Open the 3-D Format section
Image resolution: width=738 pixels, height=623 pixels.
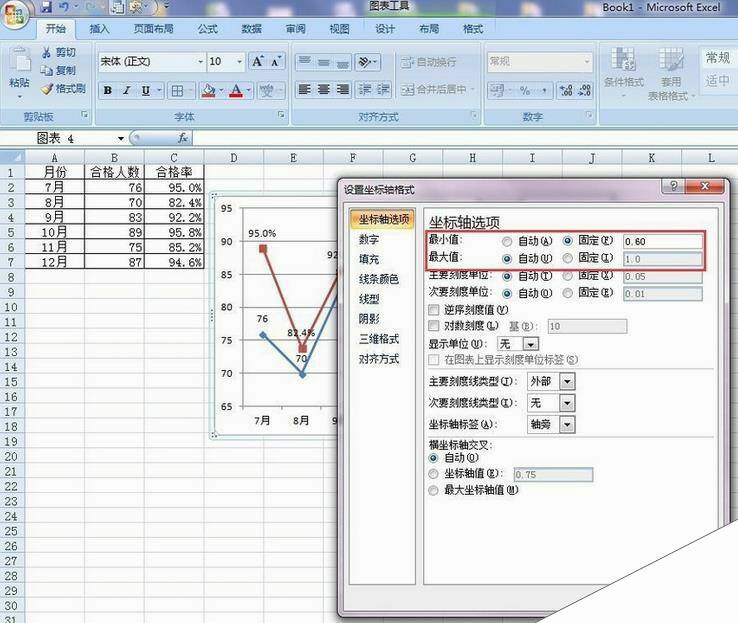point(379,339)
